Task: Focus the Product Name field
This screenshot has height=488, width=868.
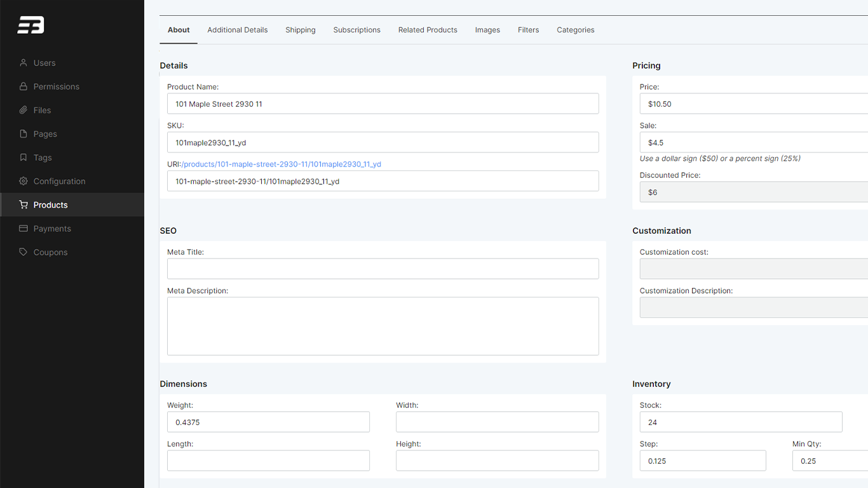Action: coord(383,104)
